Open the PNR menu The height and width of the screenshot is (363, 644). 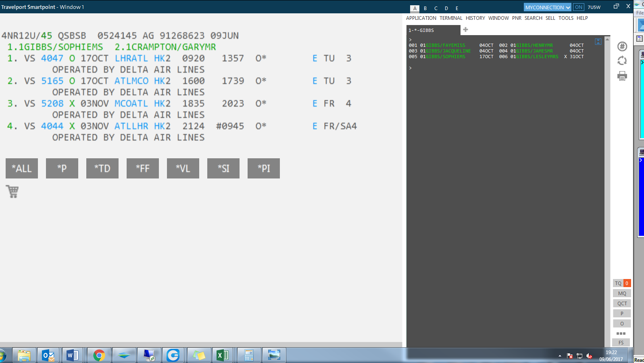pyautogui.click(x=517, y=18)
